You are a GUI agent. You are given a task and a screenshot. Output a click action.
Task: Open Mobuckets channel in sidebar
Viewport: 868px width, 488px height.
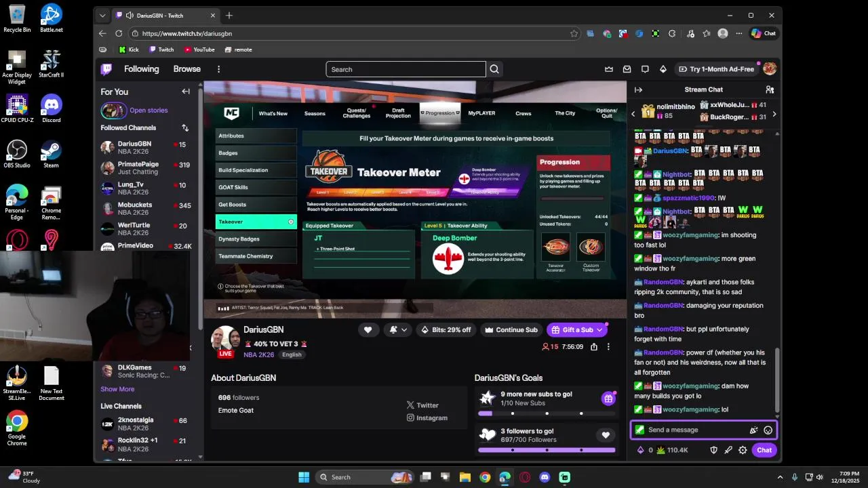pos(146,208)
